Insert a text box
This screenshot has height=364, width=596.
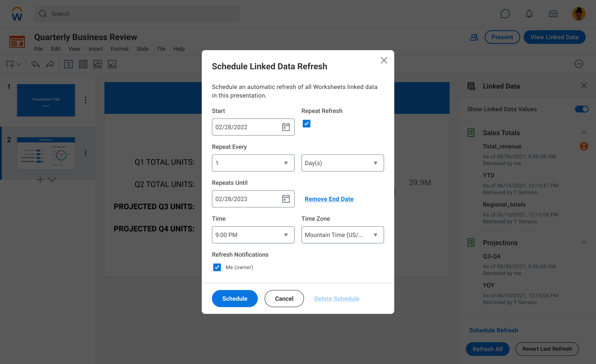pyautogui.click(x=69, y=64)
